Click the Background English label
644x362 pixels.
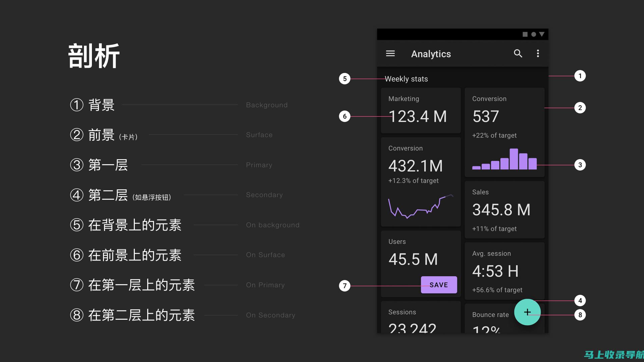click(x=267, y=105)
